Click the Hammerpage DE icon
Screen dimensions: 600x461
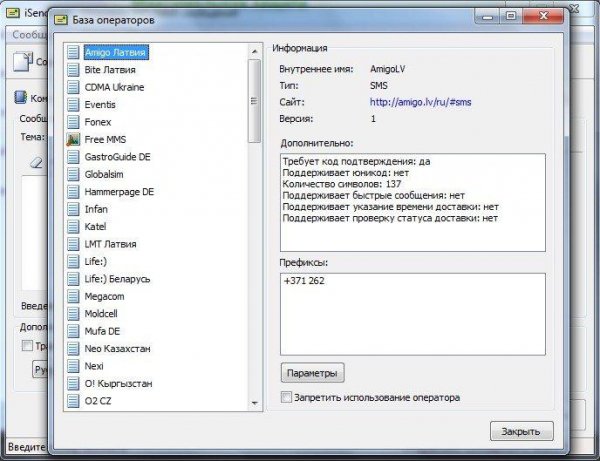coord(73,192)
